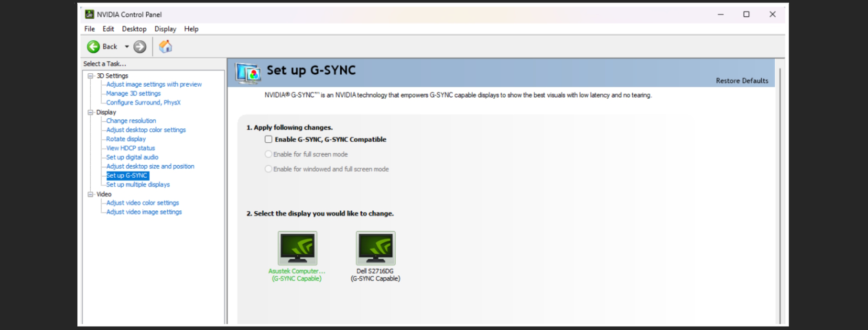Select Enable for full screen mode

268,154
